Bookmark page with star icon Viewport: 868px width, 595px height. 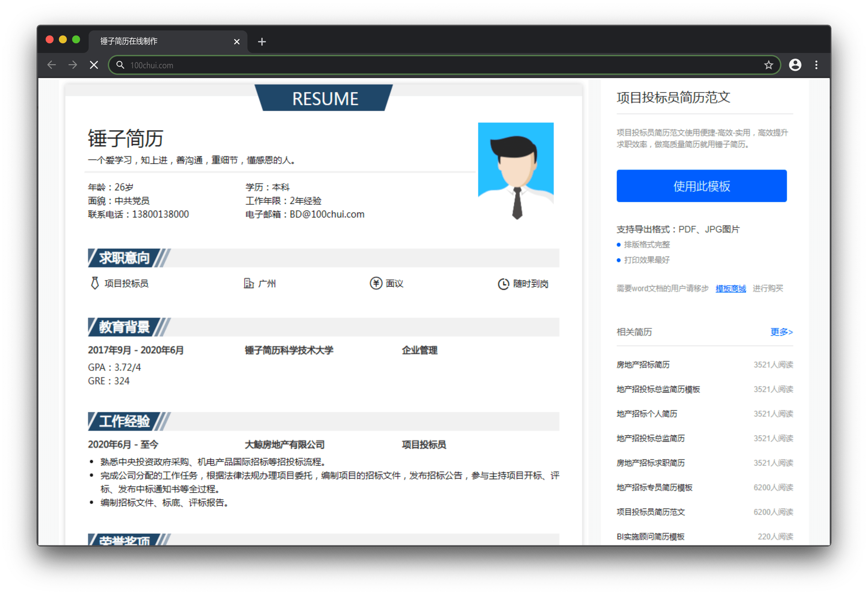point(768,65)
